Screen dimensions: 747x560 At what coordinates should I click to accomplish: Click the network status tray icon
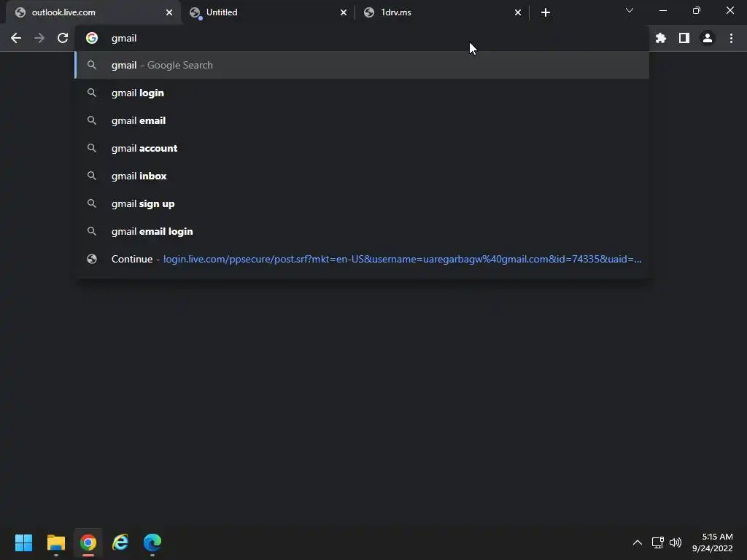tap(658, 542)
